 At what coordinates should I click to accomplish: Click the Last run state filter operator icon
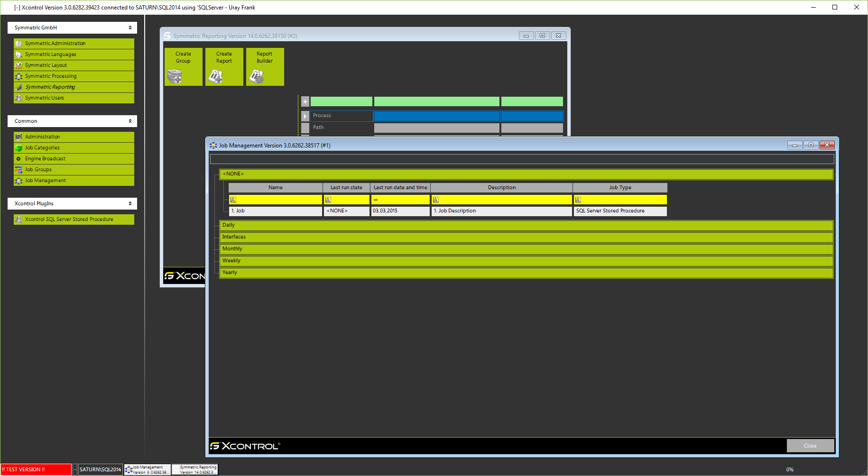(x=328, y=200)
